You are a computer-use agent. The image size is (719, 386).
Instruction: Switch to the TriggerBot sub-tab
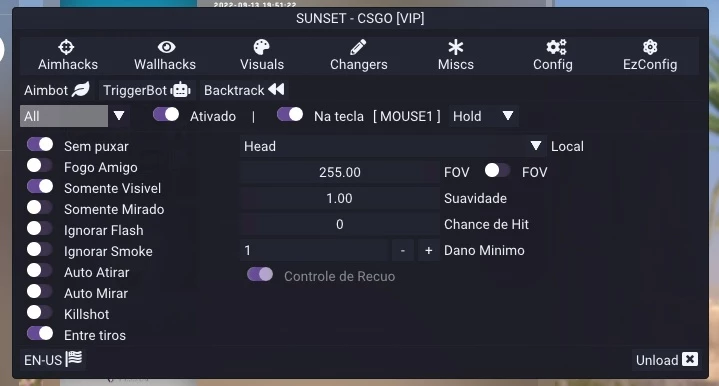pyautogui.click(x=147, y=90)
